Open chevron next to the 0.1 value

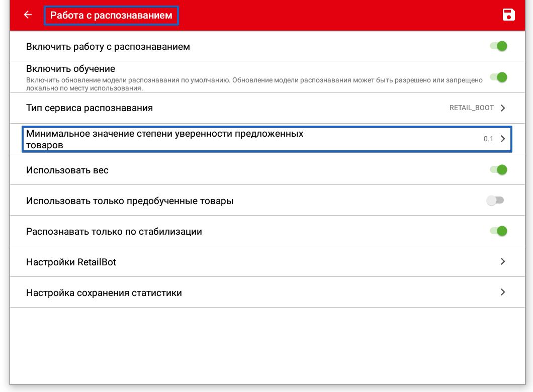pyautogui.click(x=503, y=139)
